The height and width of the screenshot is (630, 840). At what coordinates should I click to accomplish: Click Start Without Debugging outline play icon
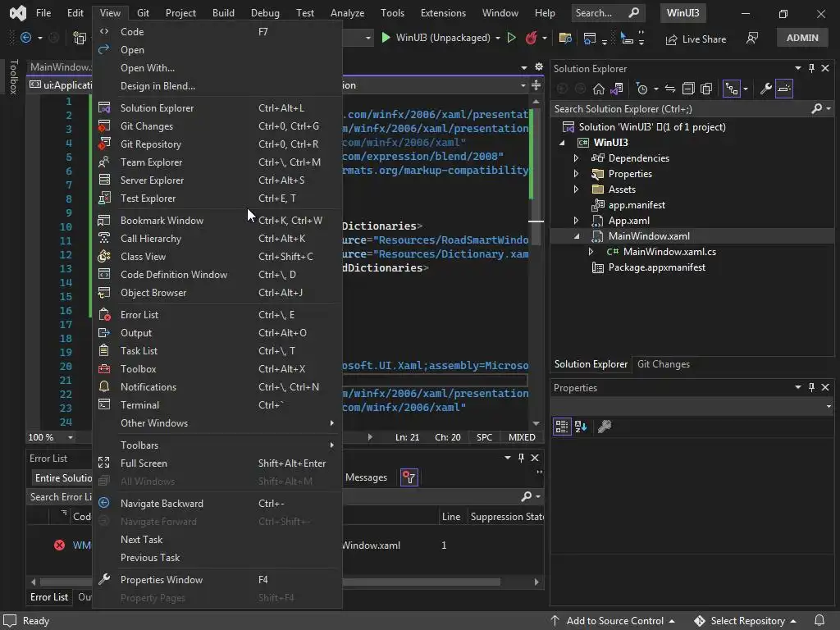(512, 38)
